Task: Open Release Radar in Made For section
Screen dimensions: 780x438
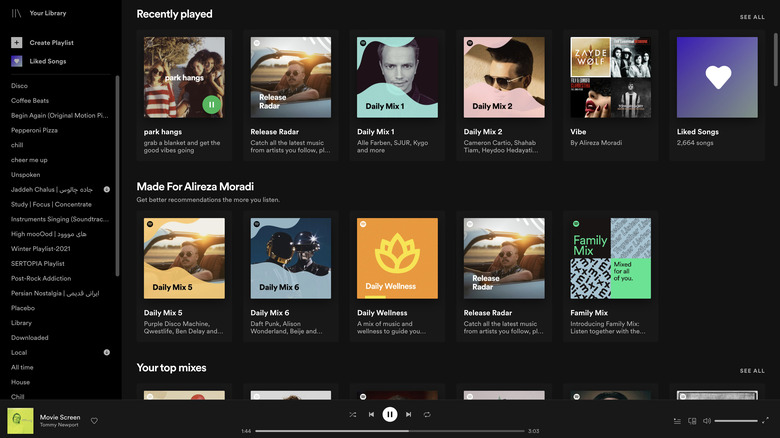Action: pos(504,276)
